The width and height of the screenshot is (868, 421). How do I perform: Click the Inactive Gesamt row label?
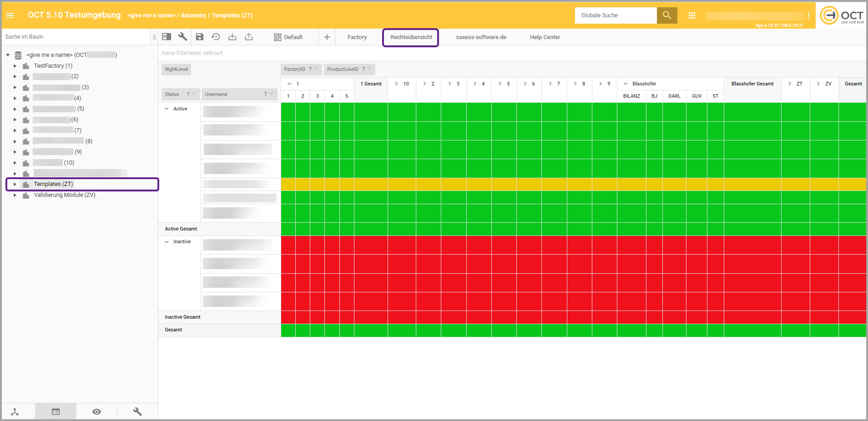(182, 317)
